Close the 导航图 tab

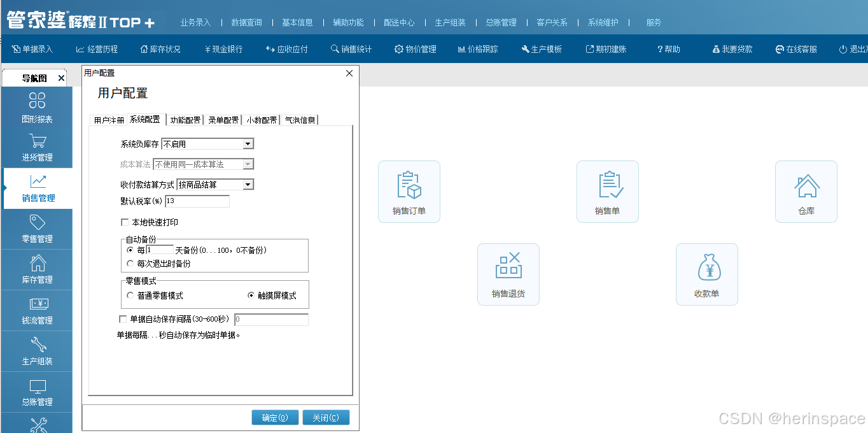point(61,78)
